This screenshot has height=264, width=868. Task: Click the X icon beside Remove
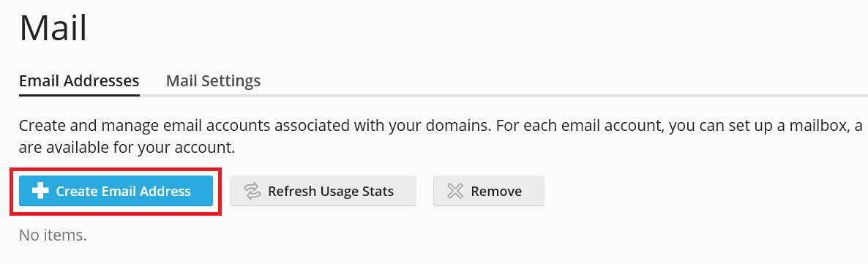pos(455,192)
